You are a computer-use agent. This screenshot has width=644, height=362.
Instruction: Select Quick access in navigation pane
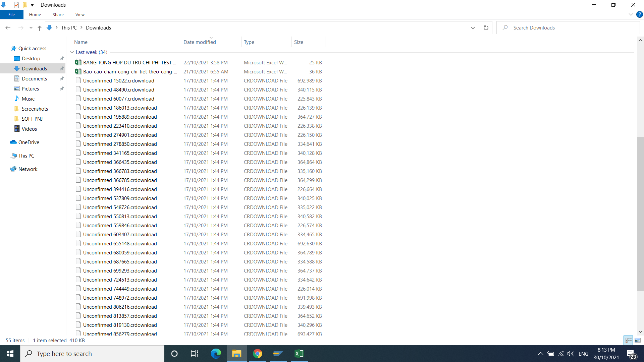tap(32, 49)
